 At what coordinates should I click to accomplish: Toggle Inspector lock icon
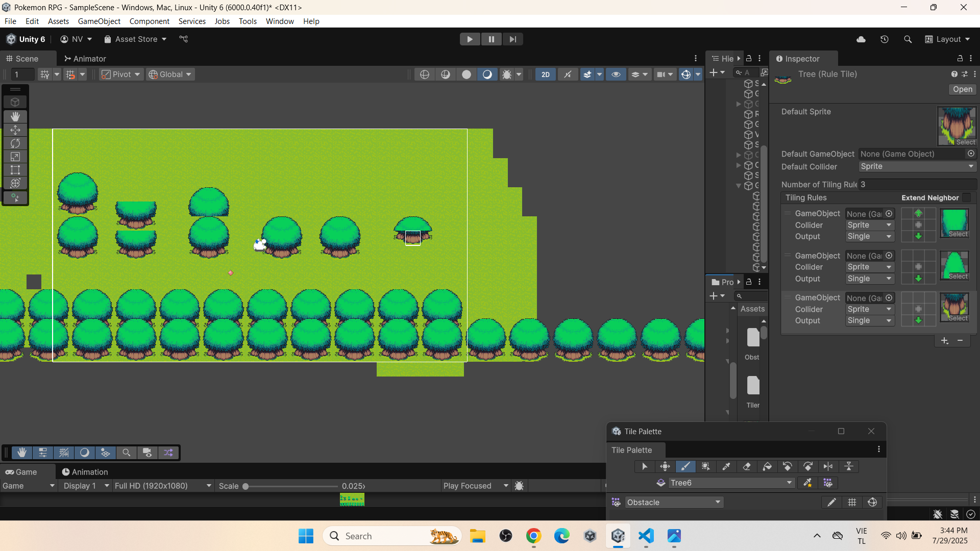tap(960, 59)
